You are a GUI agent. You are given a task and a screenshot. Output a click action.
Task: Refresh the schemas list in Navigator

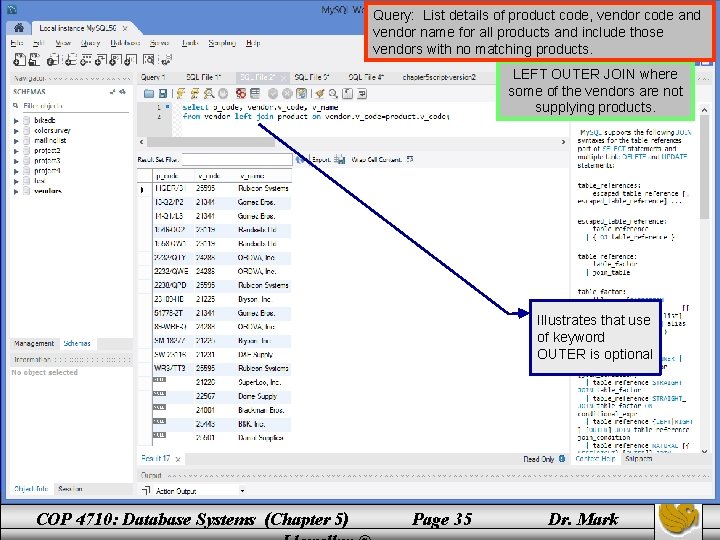(x=123, y=92)
